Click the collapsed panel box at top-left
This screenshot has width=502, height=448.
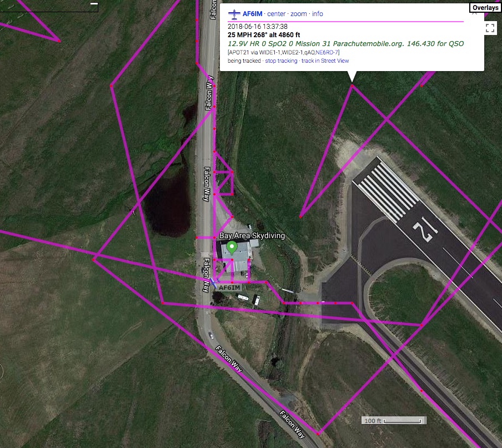(x=49, y=6)
